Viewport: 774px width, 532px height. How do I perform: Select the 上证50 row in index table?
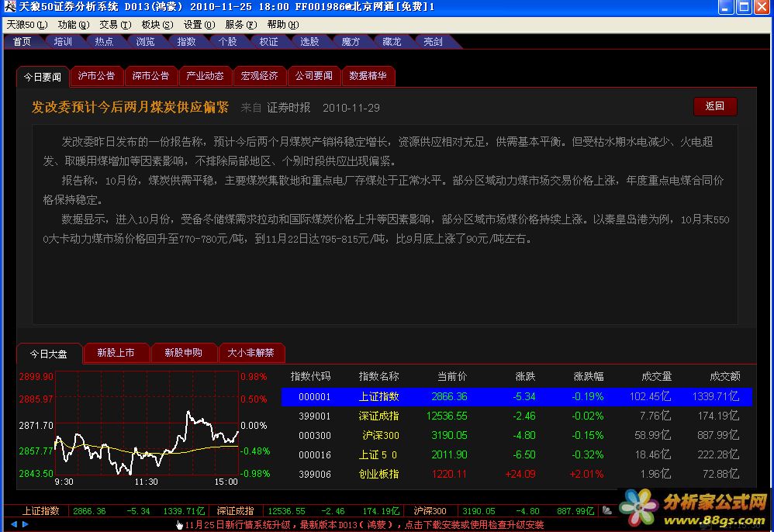(517, 454)
